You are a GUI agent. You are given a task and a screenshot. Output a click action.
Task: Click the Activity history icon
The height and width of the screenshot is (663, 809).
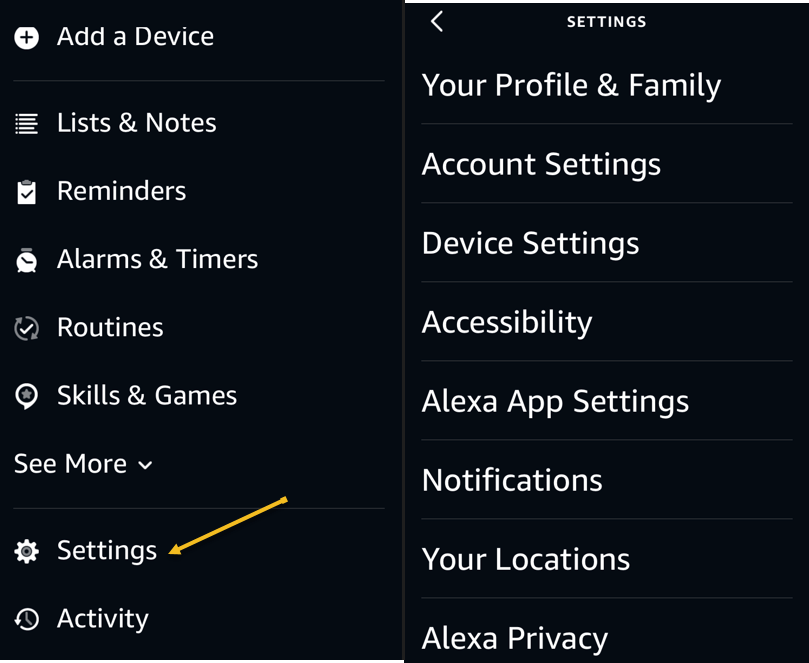(x=27, y=619)
